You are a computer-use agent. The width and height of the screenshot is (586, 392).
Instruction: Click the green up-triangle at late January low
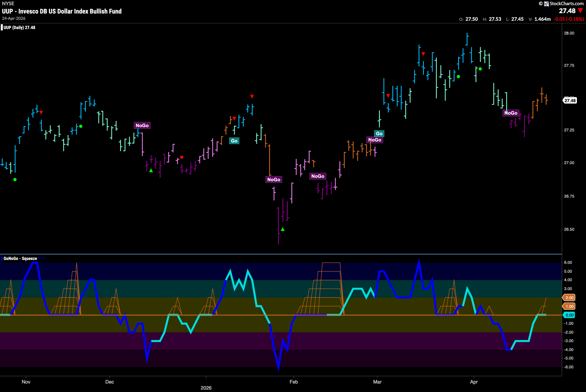[283, 229]
